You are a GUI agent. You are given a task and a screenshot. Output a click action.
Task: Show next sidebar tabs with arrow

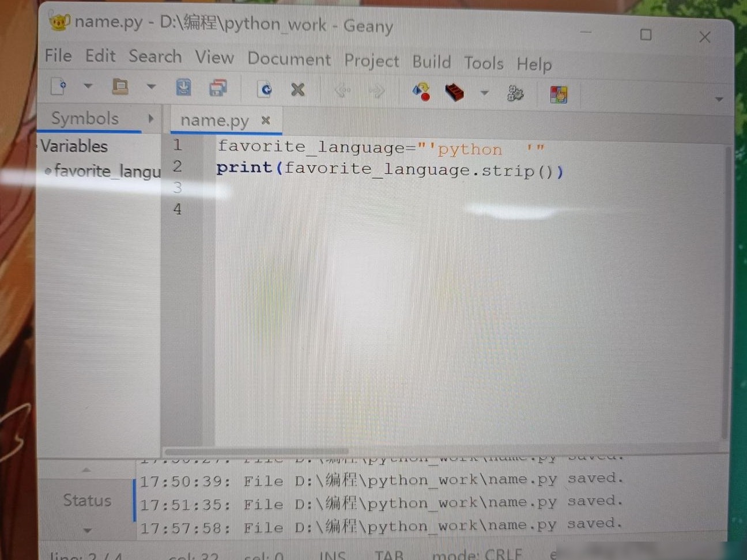coord(151,118)
